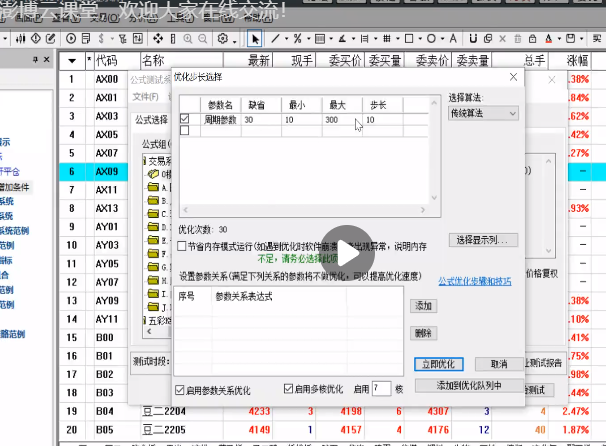Switch to the 公式选择 tab
Image resolution: width=606 pixels, height=446 pixels.
pyautogui.click(x=152, y=120)
